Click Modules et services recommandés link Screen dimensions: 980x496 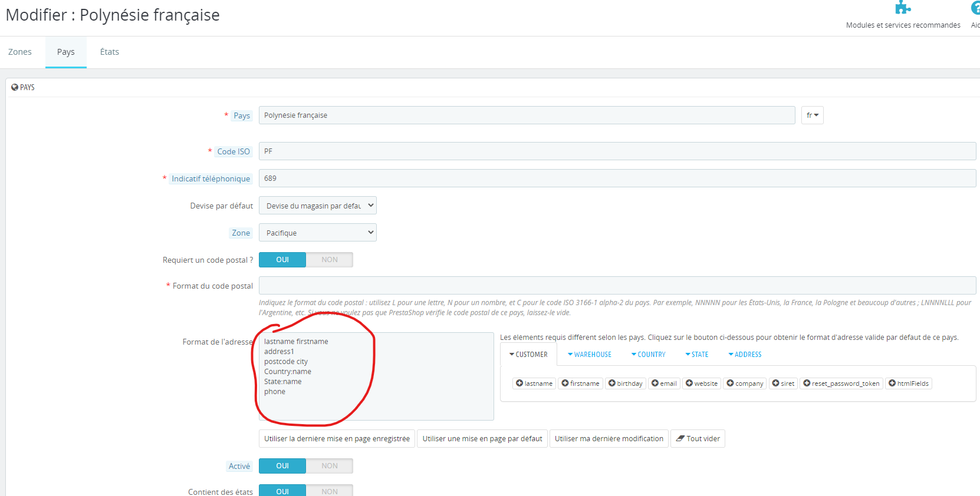[903, 25]
